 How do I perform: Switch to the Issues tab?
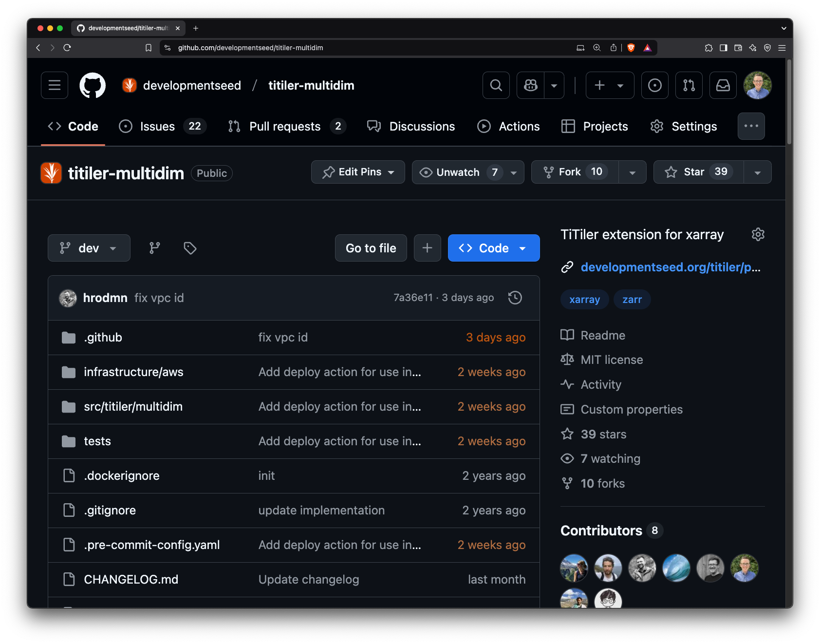[157, 126]
